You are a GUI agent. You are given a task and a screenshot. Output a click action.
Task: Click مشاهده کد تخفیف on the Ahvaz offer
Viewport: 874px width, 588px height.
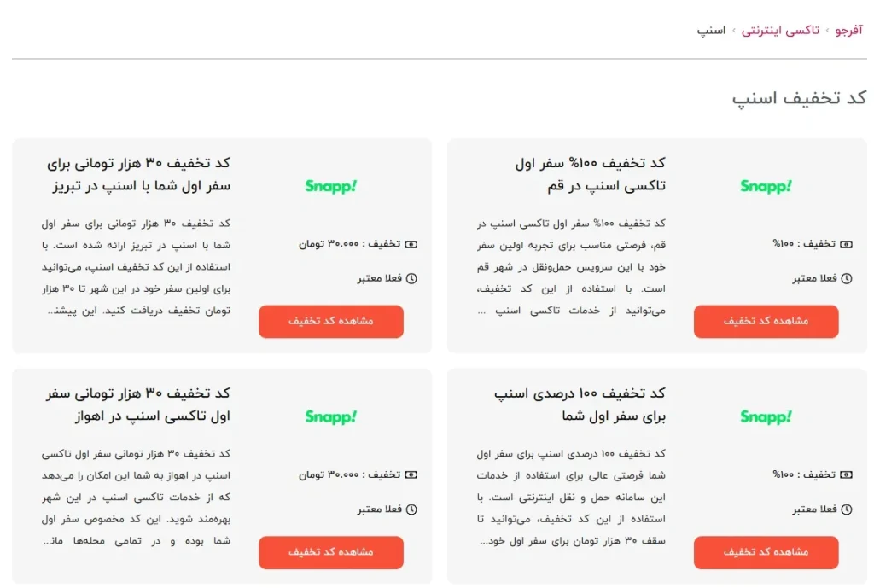point(330,552)
